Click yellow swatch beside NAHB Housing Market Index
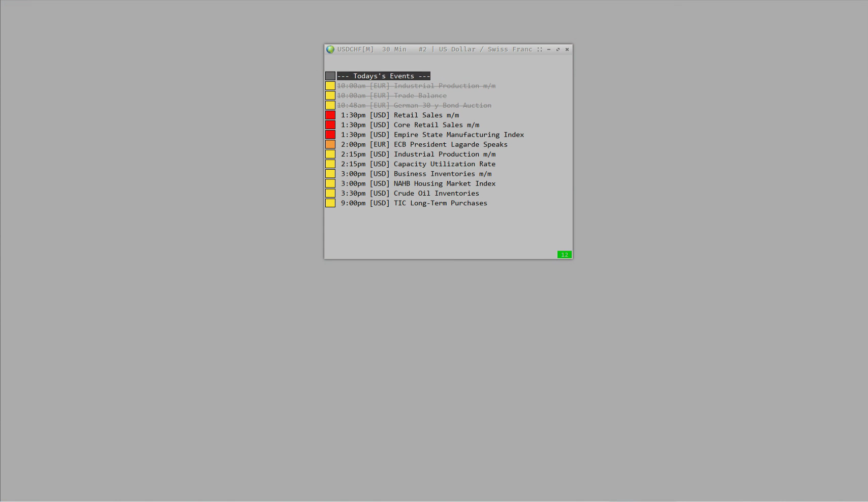868x502 pixels. click(330, 183)
